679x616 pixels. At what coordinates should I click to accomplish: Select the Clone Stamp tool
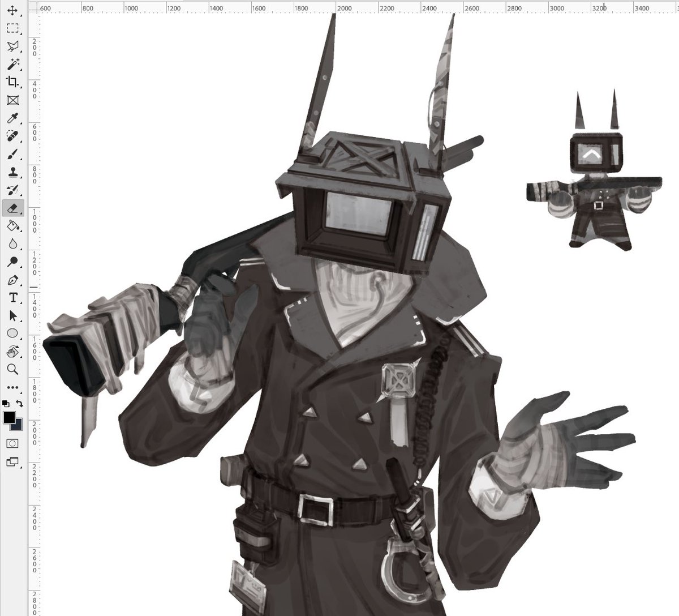pyautogui.click(x=12, y=172)
